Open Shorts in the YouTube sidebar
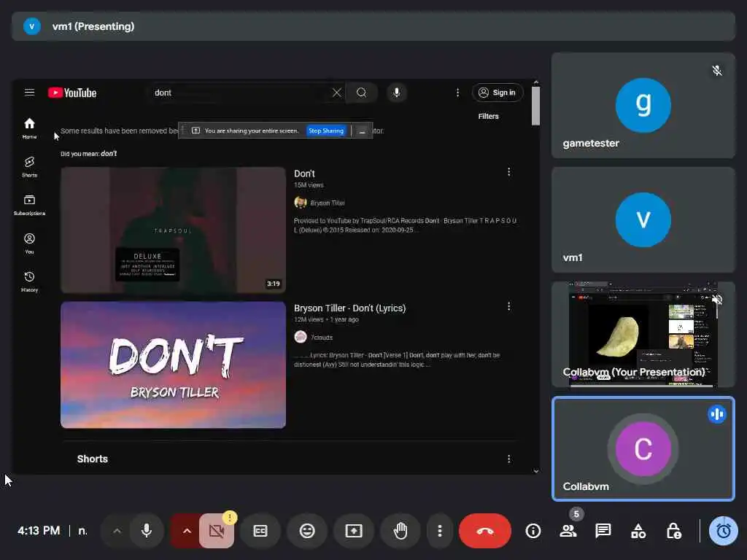This screenshot has height=560, width=747. point(29,167)
